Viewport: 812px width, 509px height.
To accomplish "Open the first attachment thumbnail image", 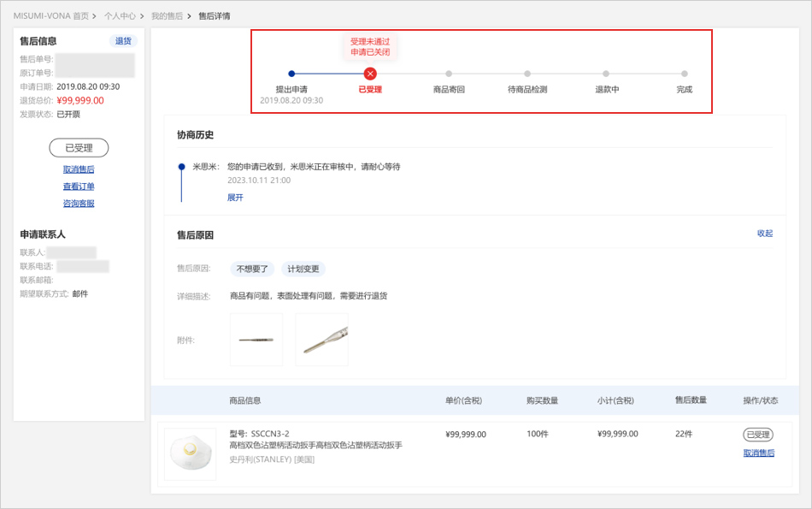I will 256,340.
